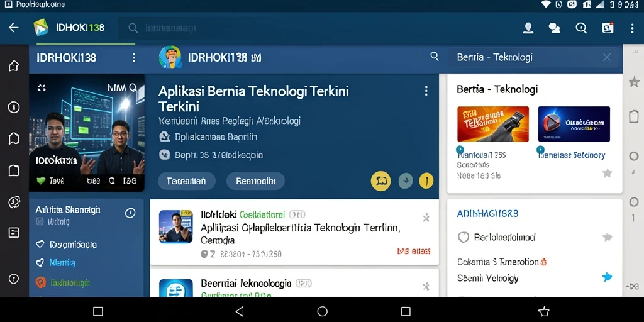This screenshot has height=322, width=644.
Task: Tap the Android home circle button
Action: point(323,311)
